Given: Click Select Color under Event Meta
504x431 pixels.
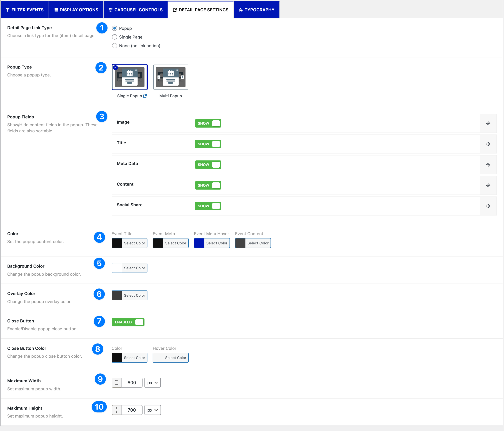Looking at the screenshot, I should (x=176, y=243).
